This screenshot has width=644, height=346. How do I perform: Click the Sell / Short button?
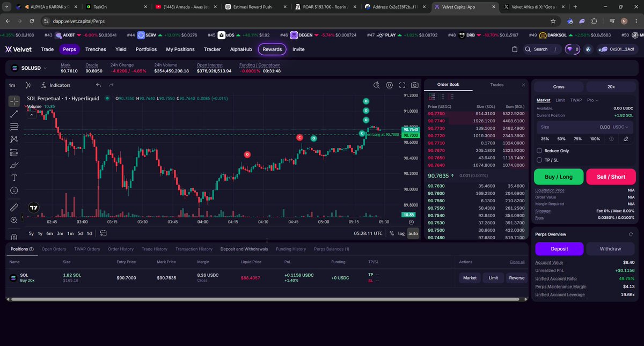point(611,176)
